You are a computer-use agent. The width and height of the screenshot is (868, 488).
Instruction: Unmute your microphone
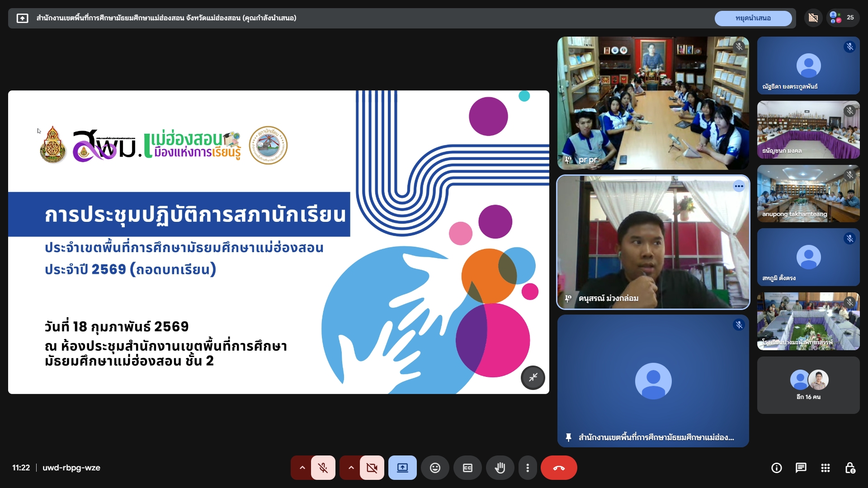pyautogui.click(x=323, y=468)
